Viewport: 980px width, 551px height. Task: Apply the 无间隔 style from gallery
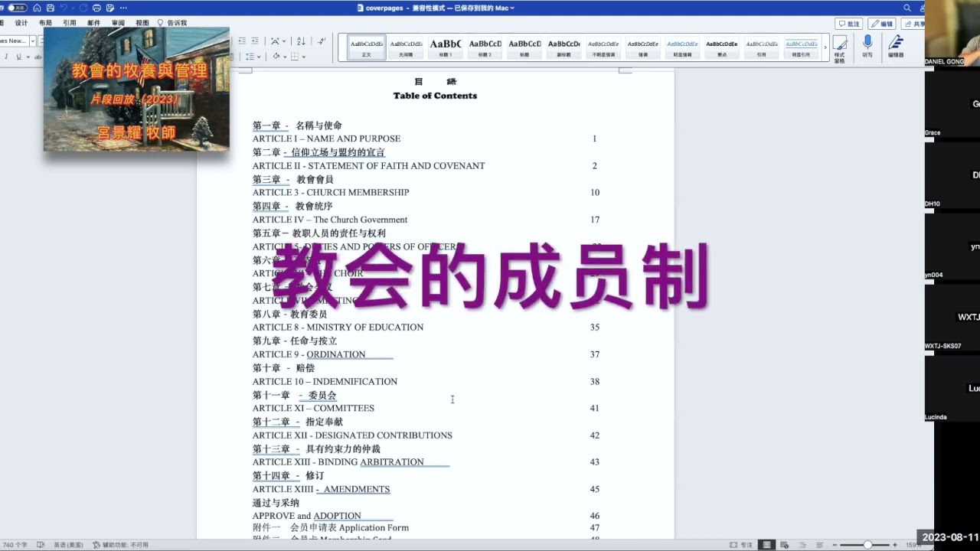[x=406, y=47]
